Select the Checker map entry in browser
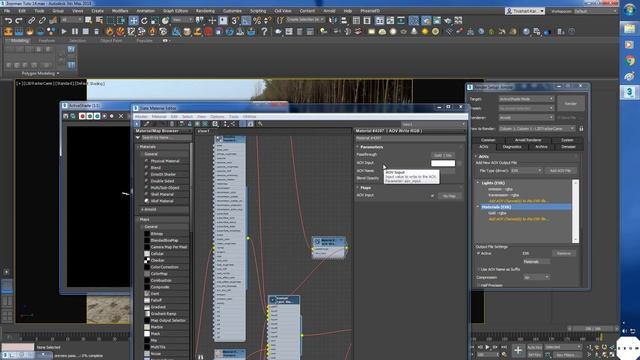 [157, 260]
